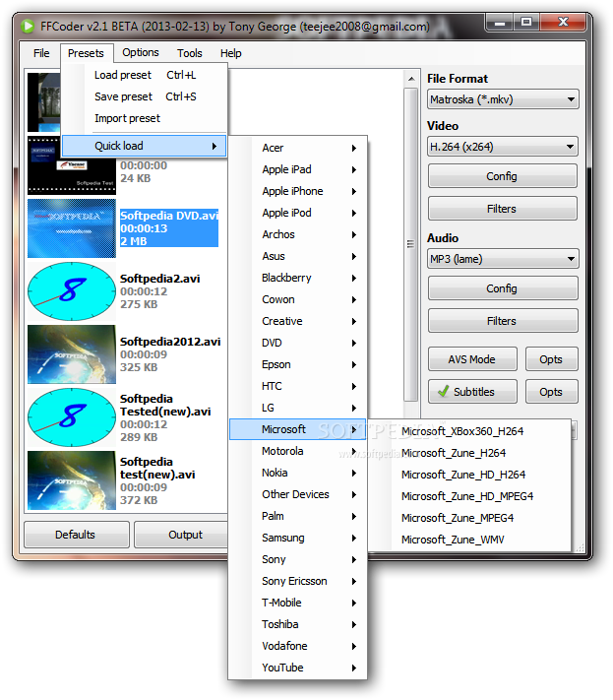Click the file list vertical scrollbar thumb
The image size is (613, 700).
click(x=411, y=244)
